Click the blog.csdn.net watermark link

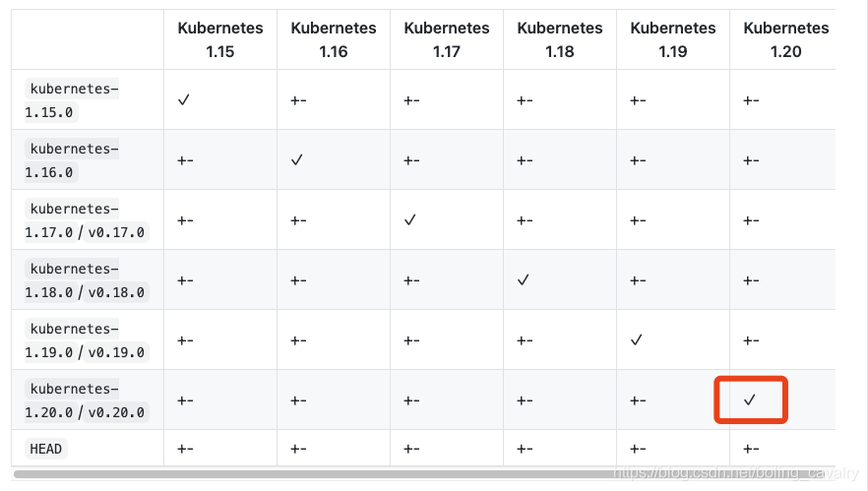click(736, 472)
